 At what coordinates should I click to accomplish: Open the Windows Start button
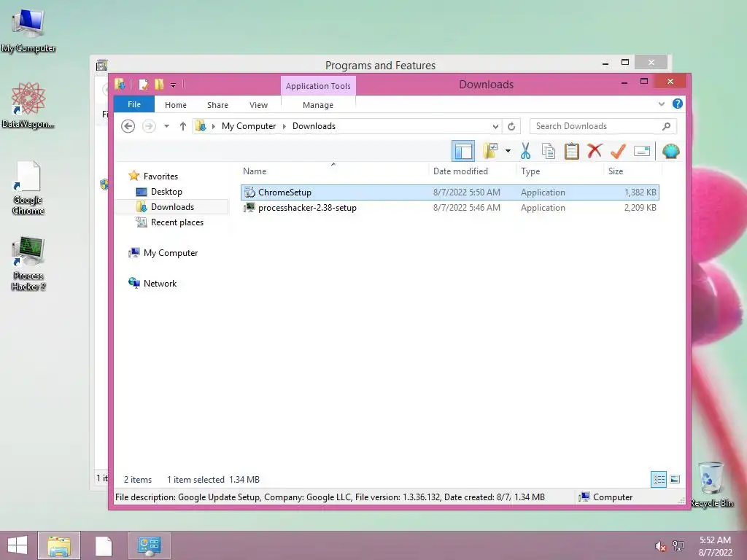[18, 545]
